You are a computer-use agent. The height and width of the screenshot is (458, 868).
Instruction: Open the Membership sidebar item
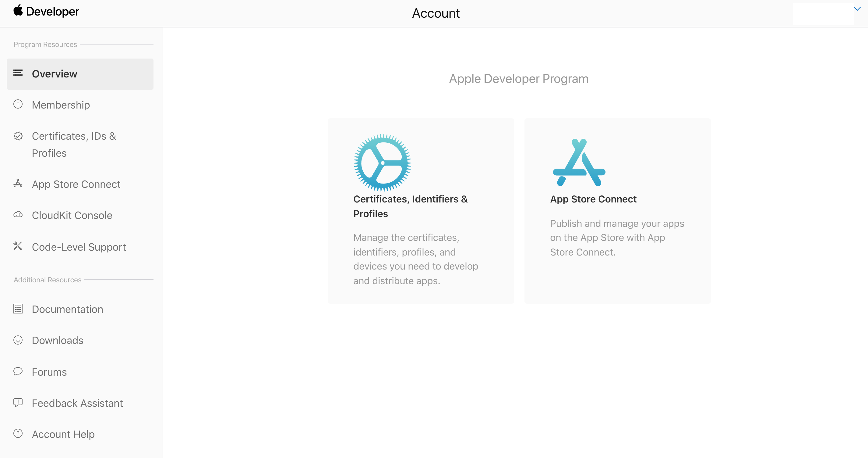[61, 105]
